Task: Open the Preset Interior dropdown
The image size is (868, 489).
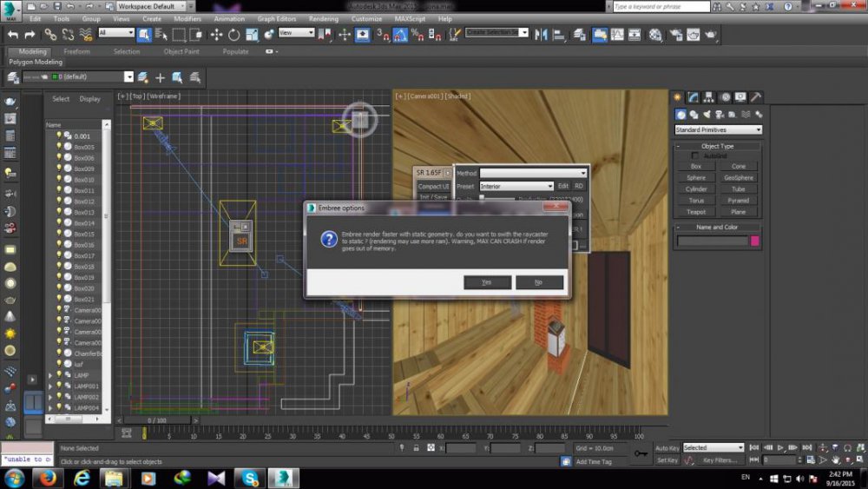Action: coord(516,186)
